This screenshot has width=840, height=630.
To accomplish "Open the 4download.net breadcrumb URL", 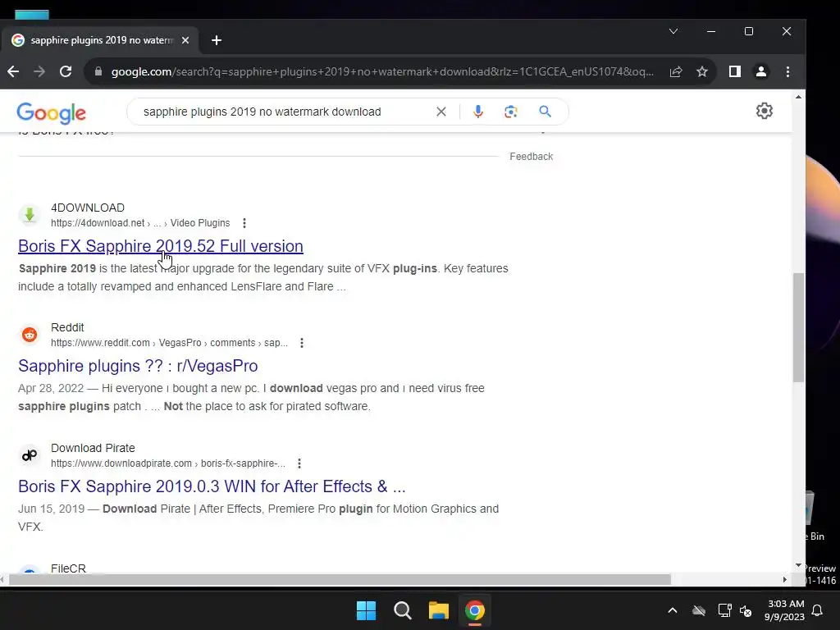I will click(x=140, y=223).
